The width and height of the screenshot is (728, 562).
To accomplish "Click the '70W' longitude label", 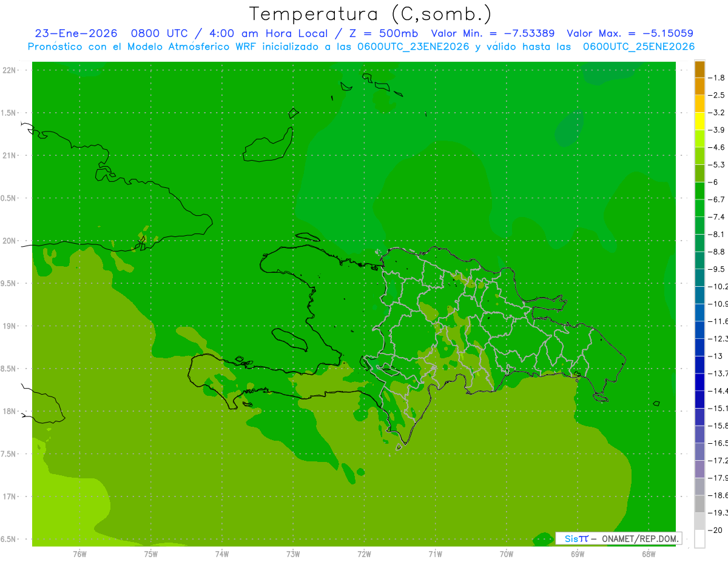I will tap(506, 554).
